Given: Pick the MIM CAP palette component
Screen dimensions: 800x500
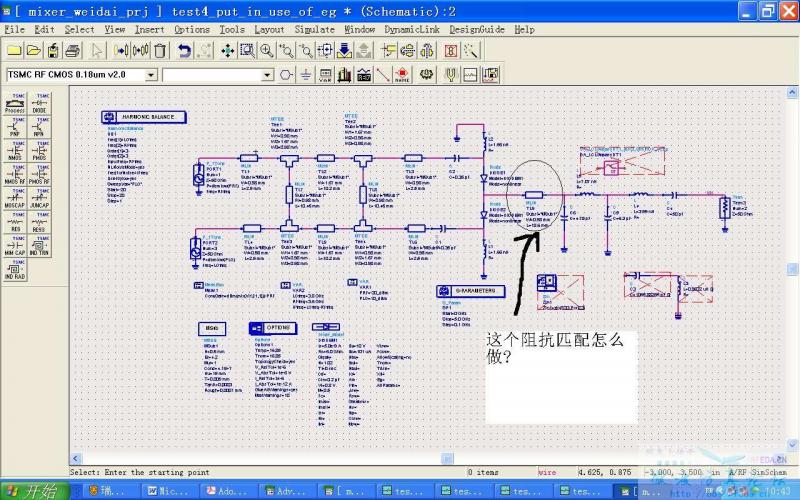Looking at the screenshot, I should pyautogui.click(x=15, y=246).
